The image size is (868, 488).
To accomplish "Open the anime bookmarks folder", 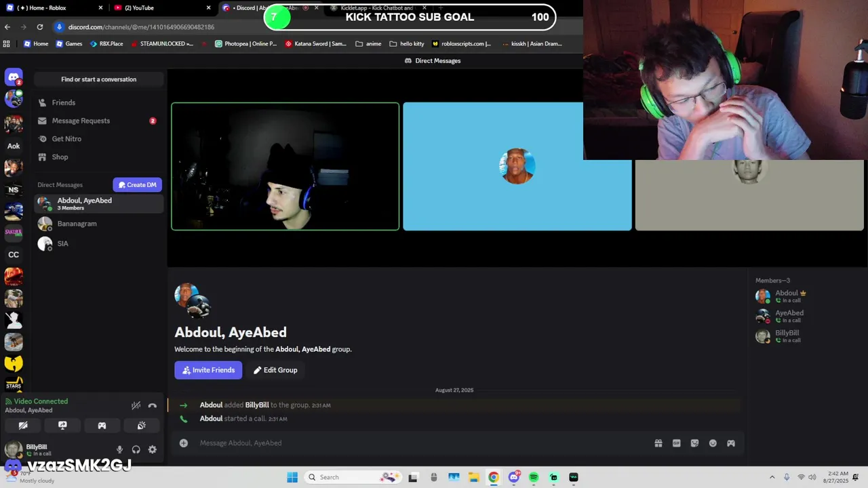I will (368, 44).
